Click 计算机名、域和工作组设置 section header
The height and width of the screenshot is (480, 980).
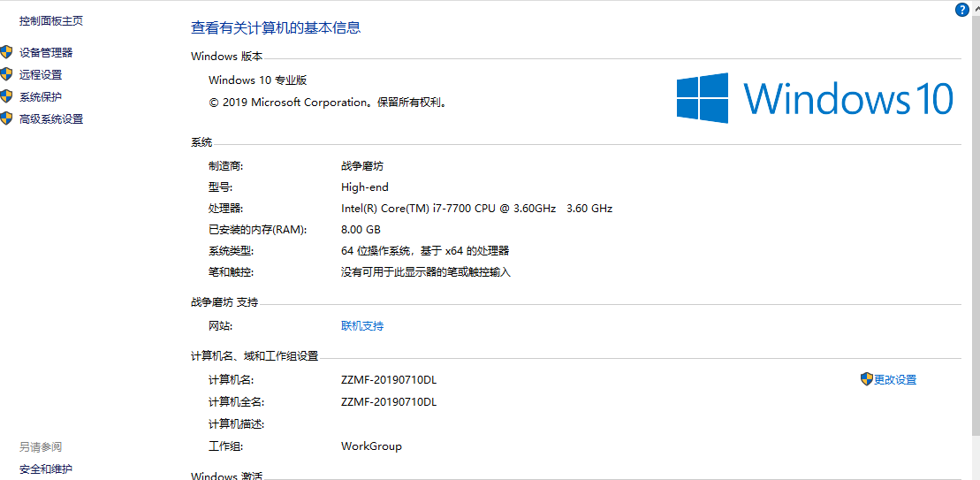coord(254,356)
